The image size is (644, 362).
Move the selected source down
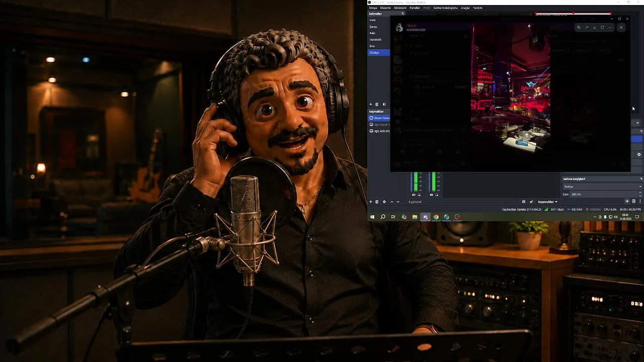pyautogui.click(x=398, y=202)
